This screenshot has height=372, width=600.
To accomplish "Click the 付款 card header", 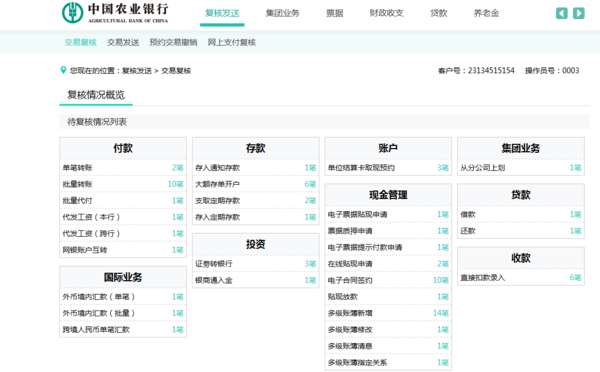I will click(x=123, y=148).
